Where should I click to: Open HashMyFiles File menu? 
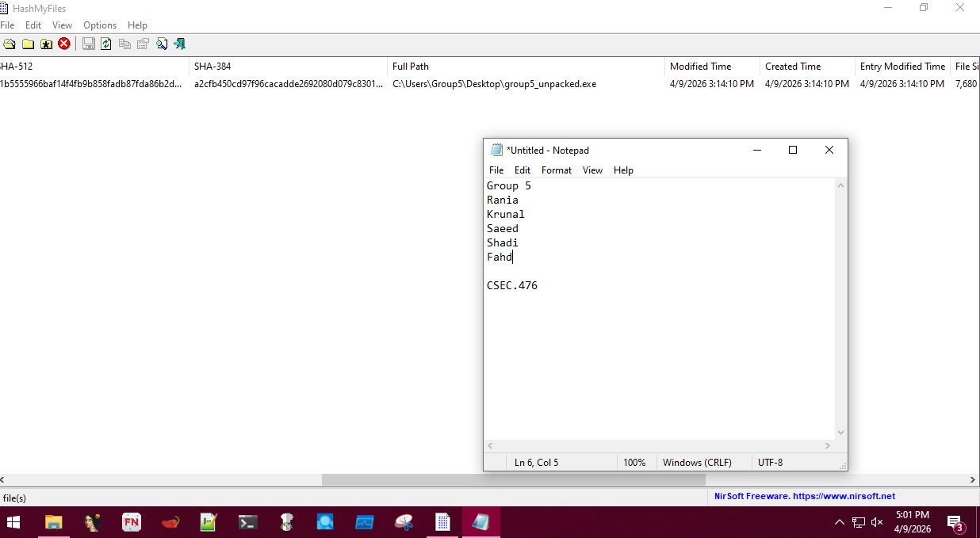7,25
